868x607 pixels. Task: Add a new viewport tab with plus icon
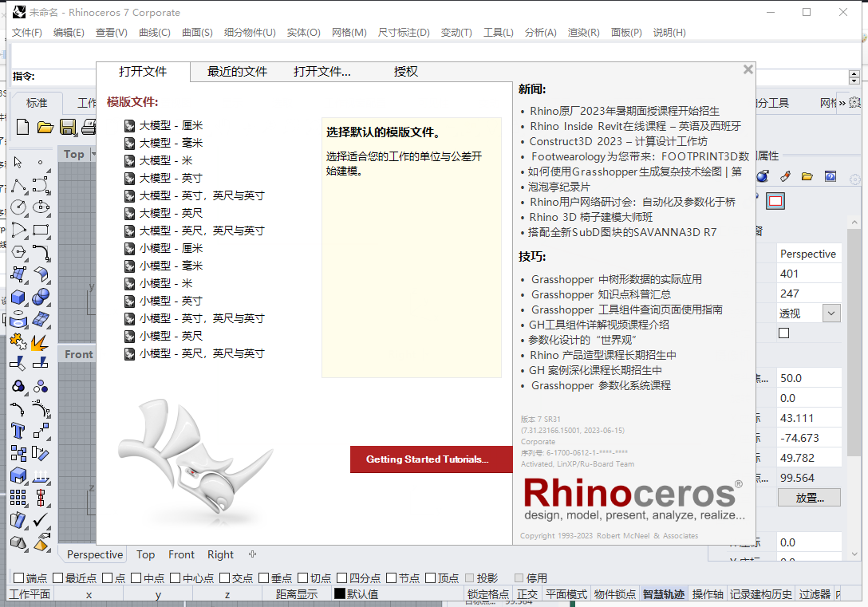coord(252,554)
